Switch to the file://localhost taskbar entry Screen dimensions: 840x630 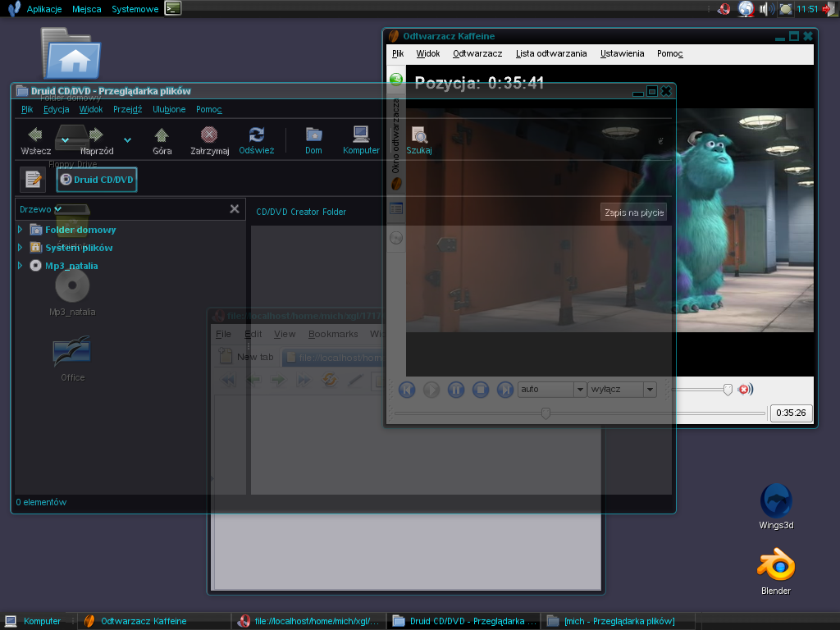point(309,621)
